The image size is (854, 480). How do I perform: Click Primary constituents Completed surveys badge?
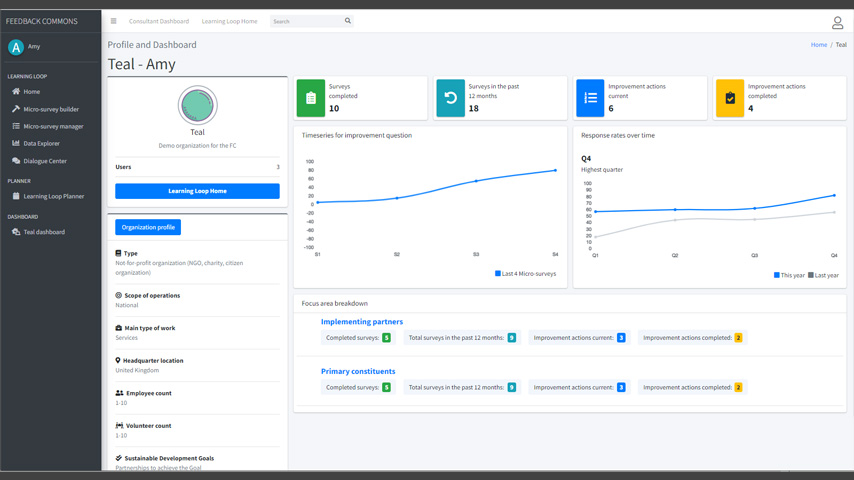click(386, 387)
